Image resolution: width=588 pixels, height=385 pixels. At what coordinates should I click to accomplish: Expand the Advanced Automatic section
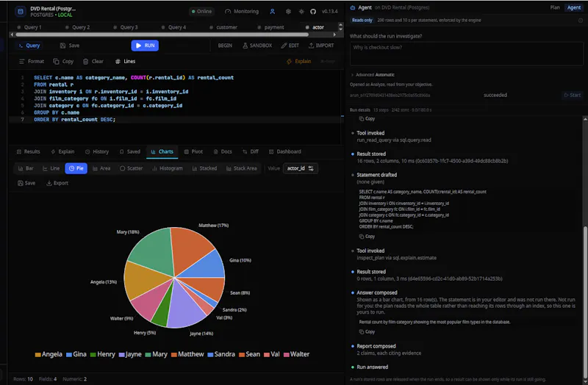pos(373,75)
